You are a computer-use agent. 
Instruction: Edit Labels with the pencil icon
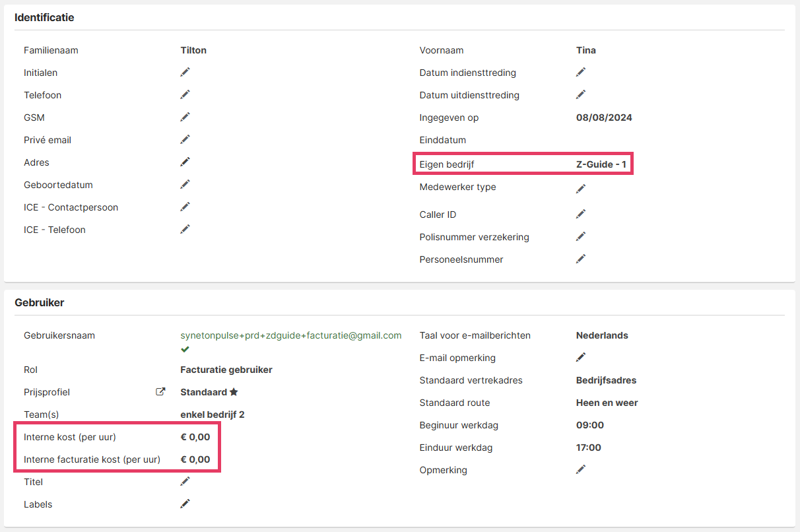[185, 504]
